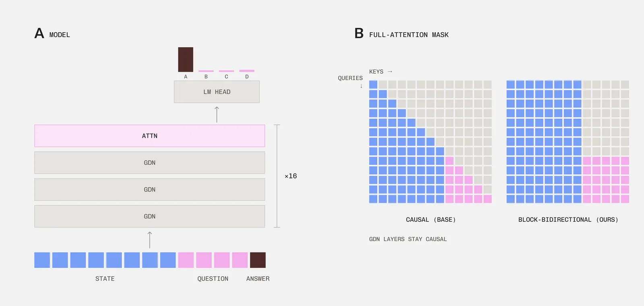Click the small pink bar above label D
Screen dimensions: 644x306
[247, 71]
